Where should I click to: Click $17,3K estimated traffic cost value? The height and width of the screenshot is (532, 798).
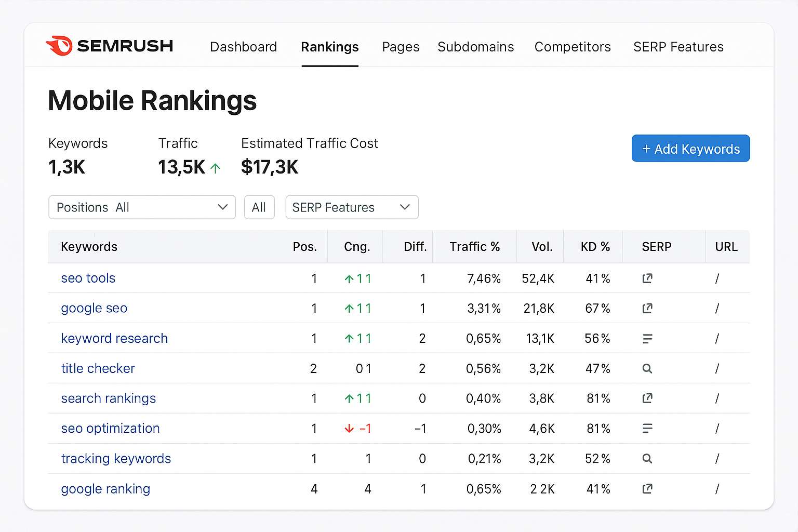tap(270, 167)
